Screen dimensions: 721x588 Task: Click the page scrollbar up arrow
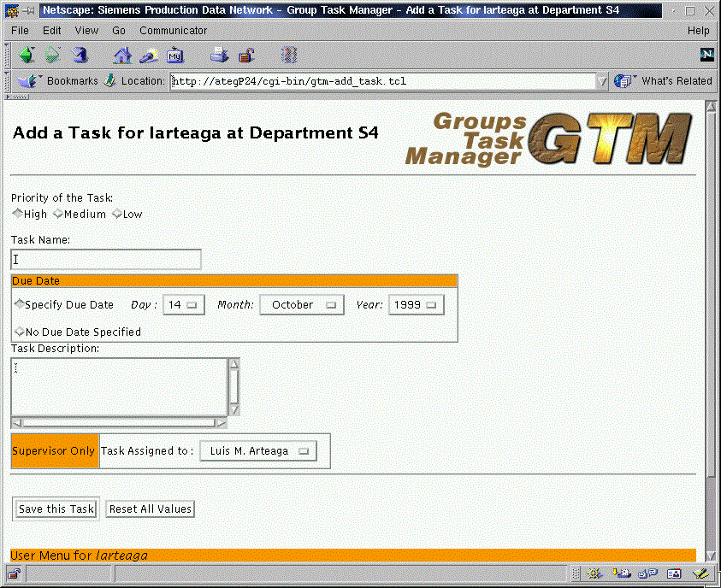711,107
